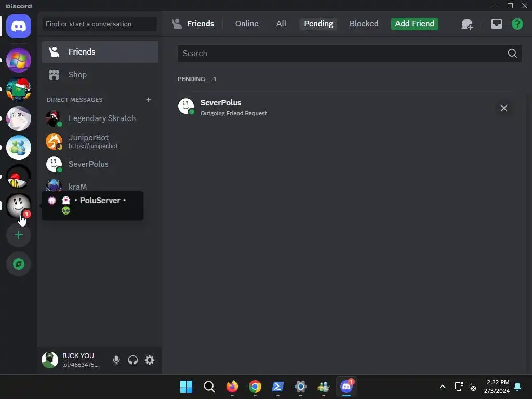This screenshot has width=532, height=399.
Task: Open the Windows logo server icon
Action: [19, 60]
